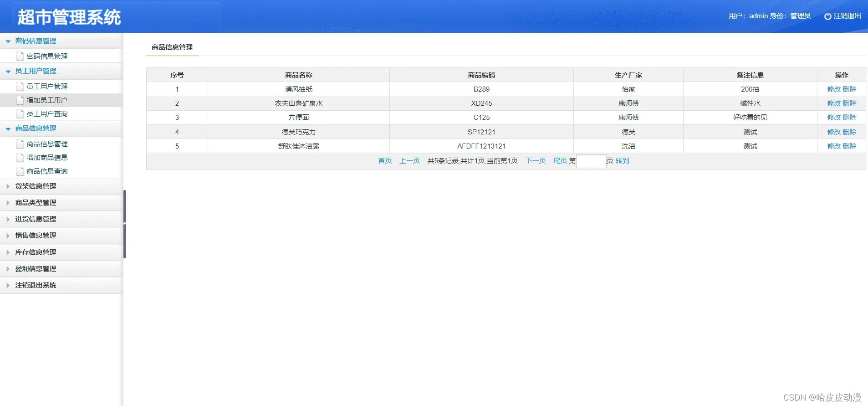Click the 商品类型管理 section header
Viewport: 868px width, 406px height.
tap(61, 202)
